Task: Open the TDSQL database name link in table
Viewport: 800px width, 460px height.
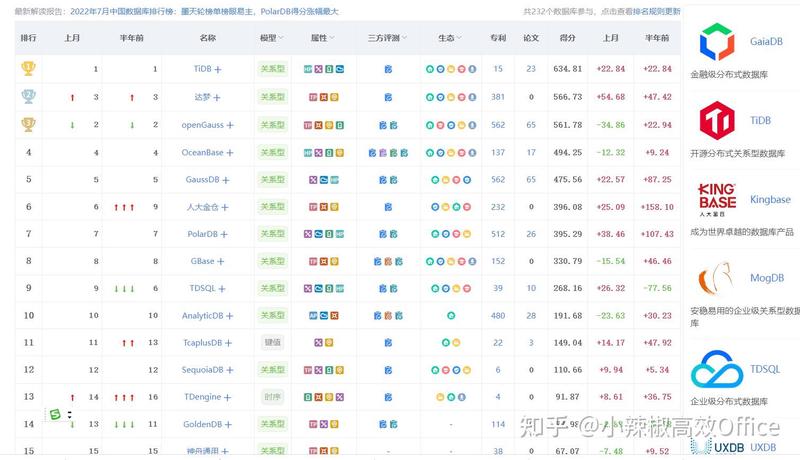Action: [203, 288]
